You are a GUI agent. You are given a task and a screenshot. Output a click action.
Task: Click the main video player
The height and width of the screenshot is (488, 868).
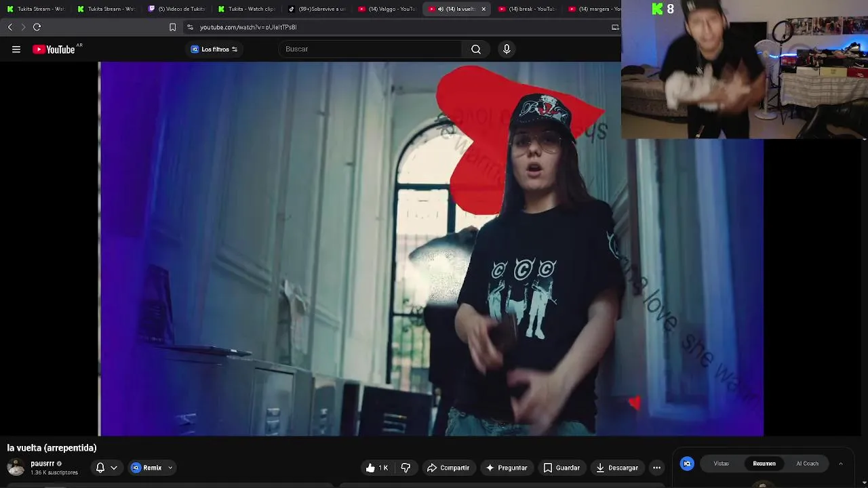[431, 249]
